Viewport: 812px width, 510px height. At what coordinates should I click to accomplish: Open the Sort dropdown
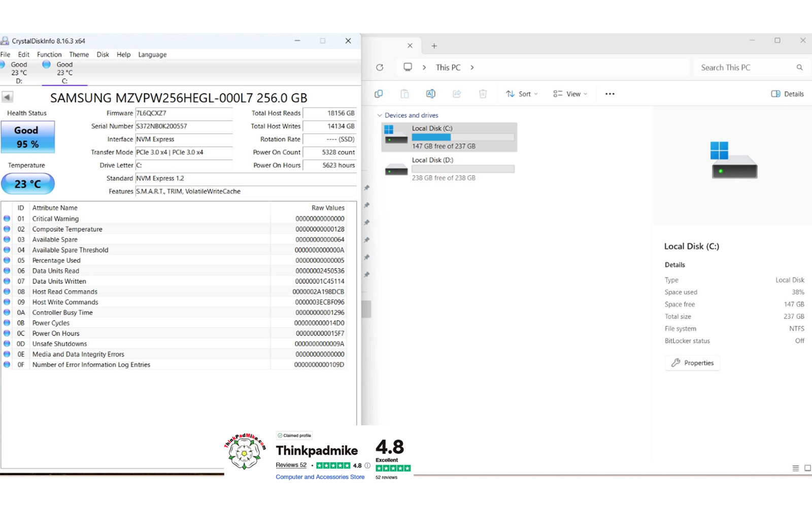point(521,94)
